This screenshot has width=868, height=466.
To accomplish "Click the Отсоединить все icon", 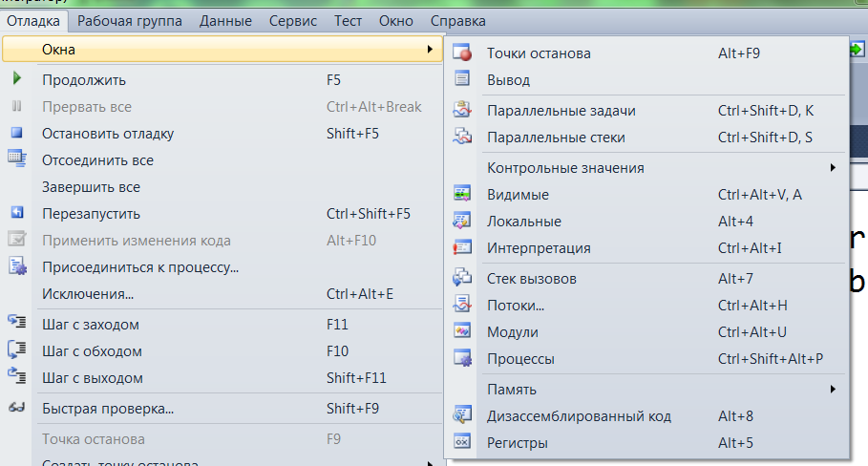I will click(16, 159).
